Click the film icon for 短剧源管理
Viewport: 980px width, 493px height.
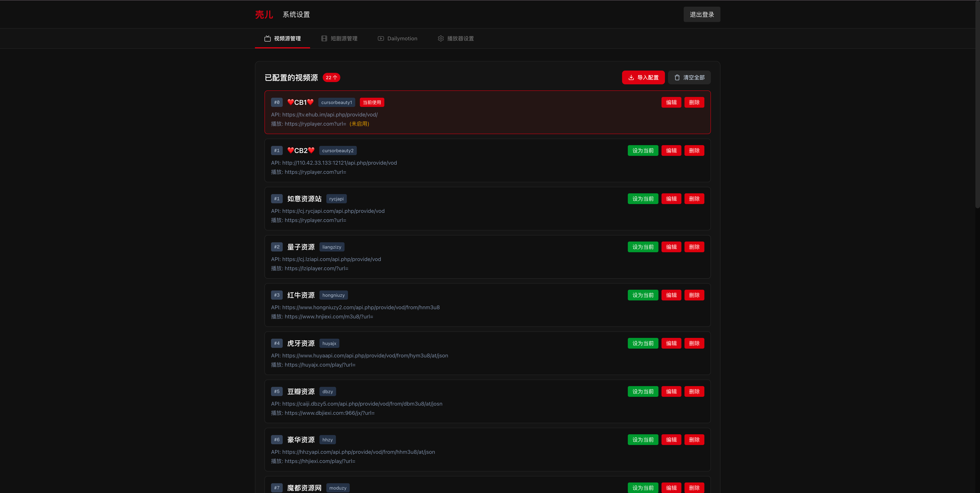coord(324,38)
